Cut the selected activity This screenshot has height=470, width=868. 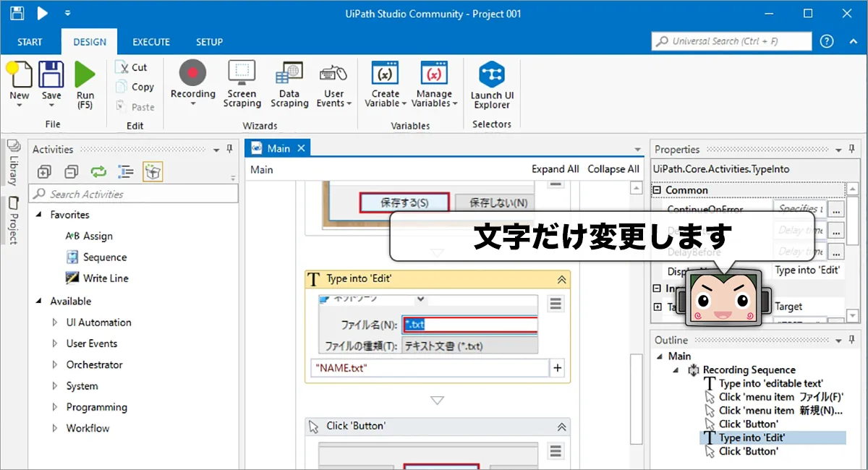tap(132, 67)
